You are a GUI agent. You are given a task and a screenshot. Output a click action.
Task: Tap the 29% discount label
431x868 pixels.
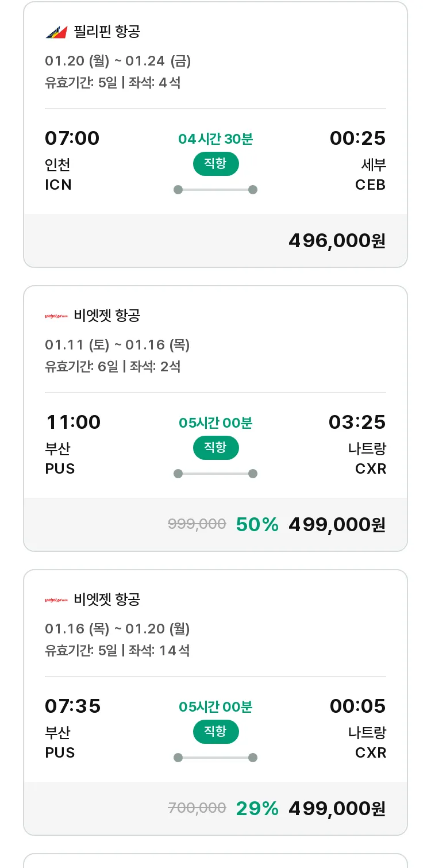pos(257,808)
